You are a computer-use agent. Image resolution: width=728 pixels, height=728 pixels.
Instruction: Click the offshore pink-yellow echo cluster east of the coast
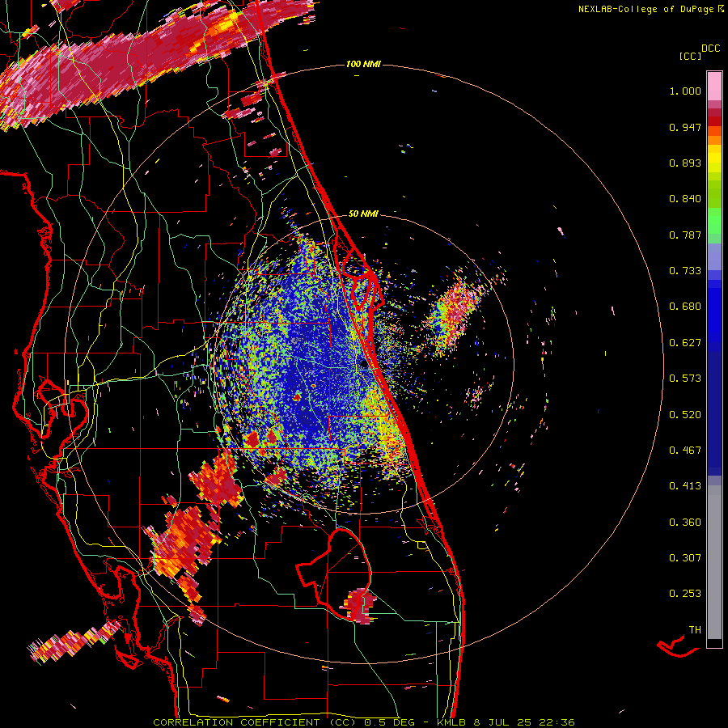455,311
